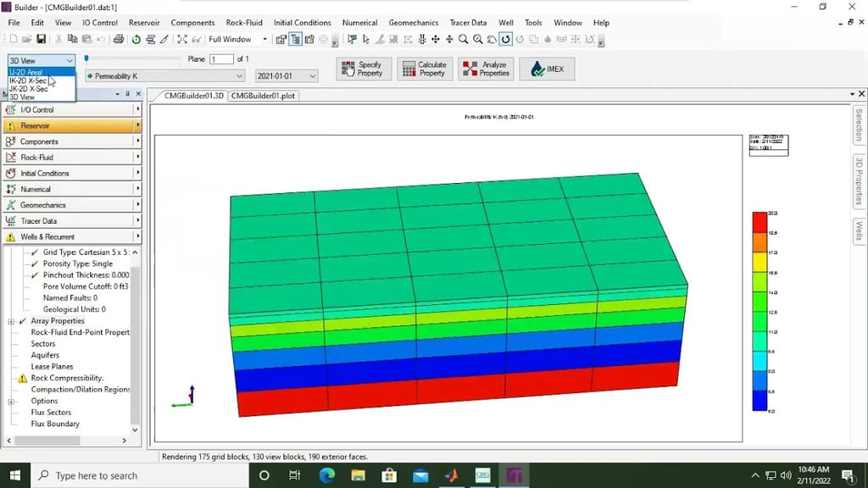Toggle auto-hide pin on model tree panel

(x=127, y=94)
